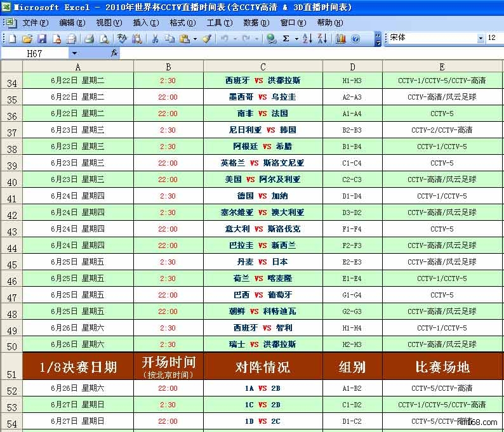This screenshot has height=432, width=504.
Task: Click the Open file folder icon
Action: [27, 39]
